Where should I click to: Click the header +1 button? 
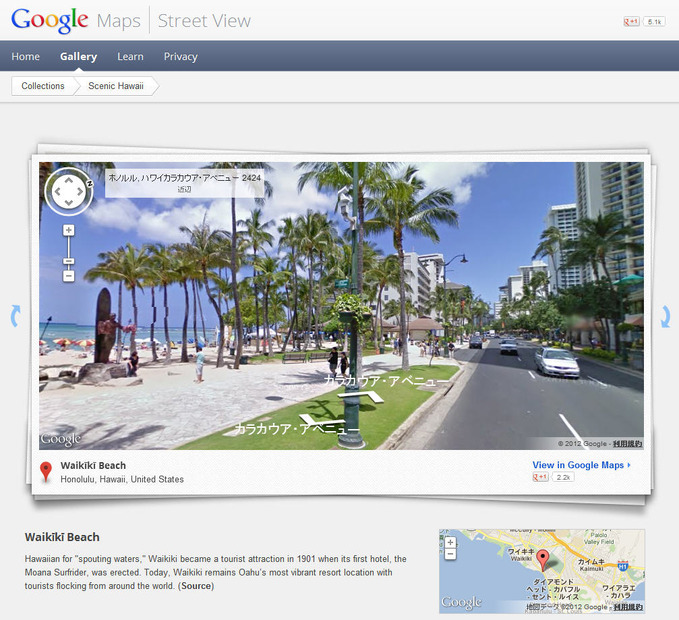coord(631,21)
